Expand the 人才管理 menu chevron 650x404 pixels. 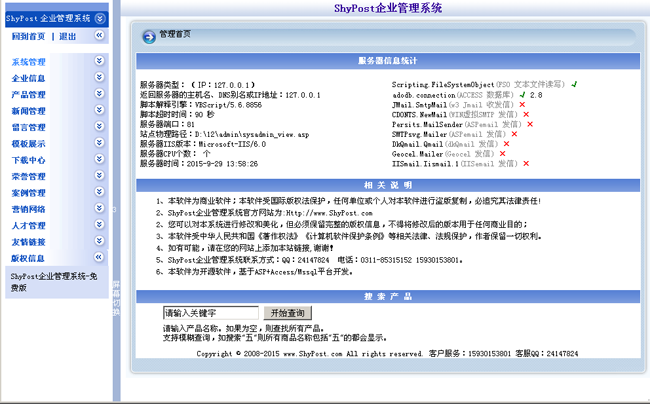tap(99, 224)
